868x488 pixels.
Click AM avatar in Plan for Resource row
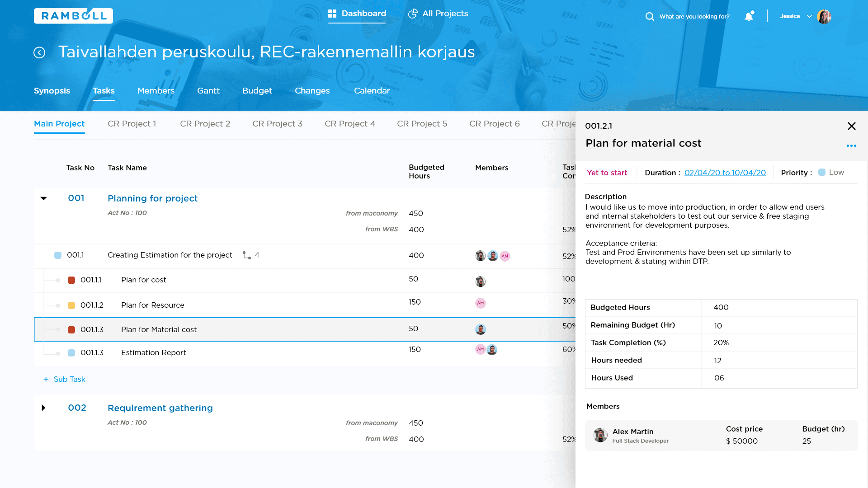pos(481,303)
